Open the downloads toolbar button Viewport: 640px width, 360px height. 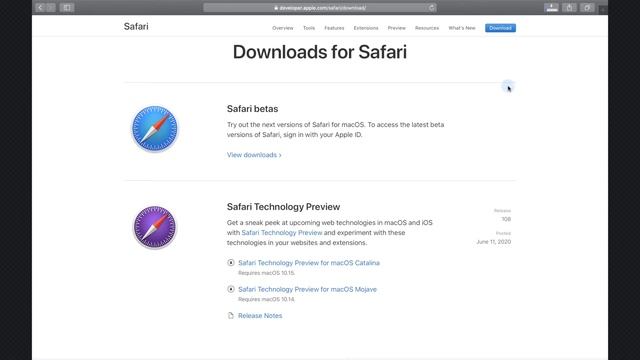[551, 7]
